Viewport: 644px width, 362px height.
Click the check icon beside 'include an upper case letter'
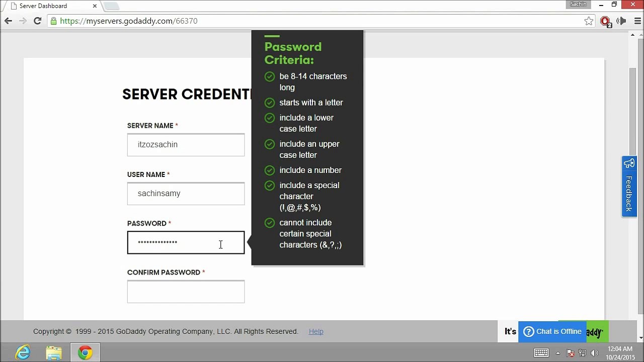[x=270, y=144]
